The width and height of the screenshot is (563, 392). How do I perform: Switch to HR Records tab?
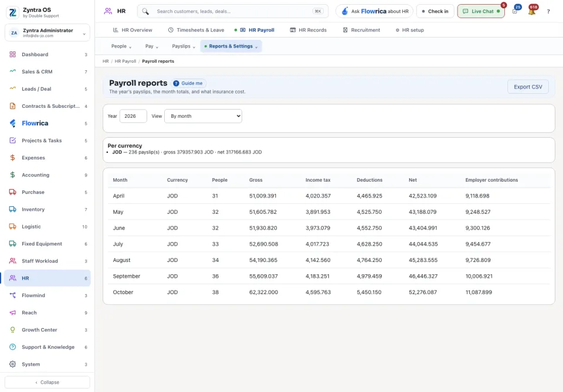tap(308, 30)
